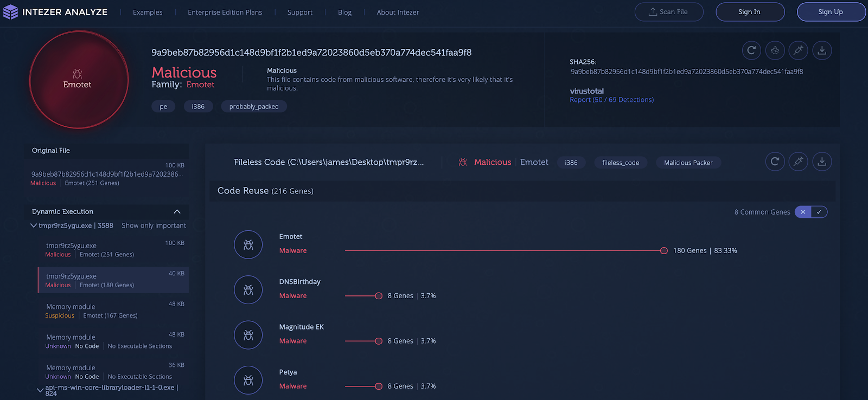868x400 pixels.
Task: Click the Emotet family name link
Action: [201, 85]
